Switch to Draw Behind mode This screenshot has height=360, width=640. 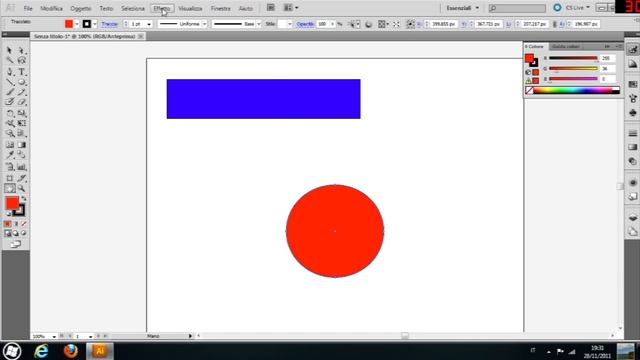point(16,233)
